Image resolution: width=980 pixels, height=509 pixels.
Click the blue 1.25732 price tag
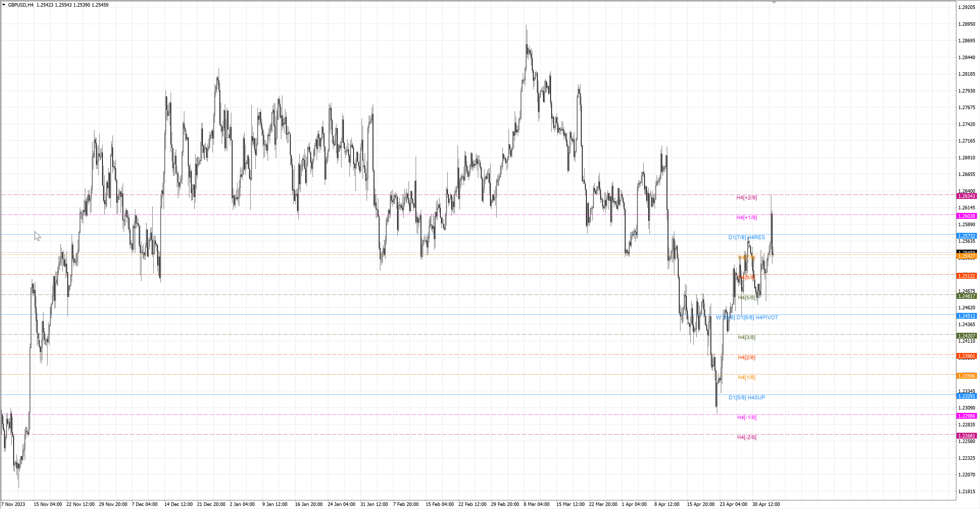(x=966, y=236)
